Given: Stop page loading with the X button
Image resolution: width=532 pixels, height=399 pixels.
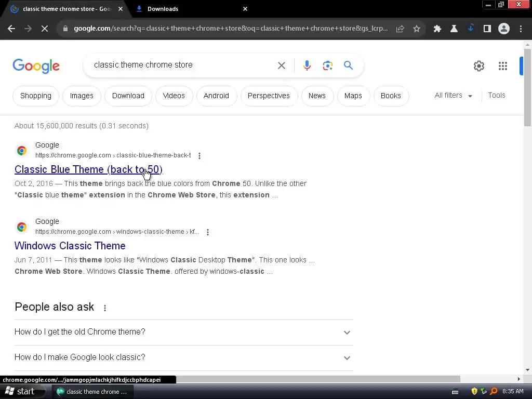Looking at the screenshot, I should [45, 29].
